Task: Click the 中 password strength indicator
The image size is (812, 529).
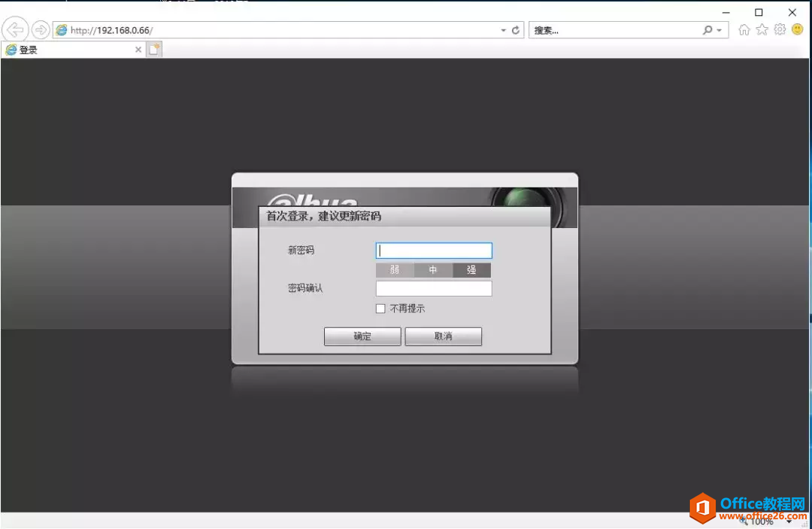Action: click(434, 270)
